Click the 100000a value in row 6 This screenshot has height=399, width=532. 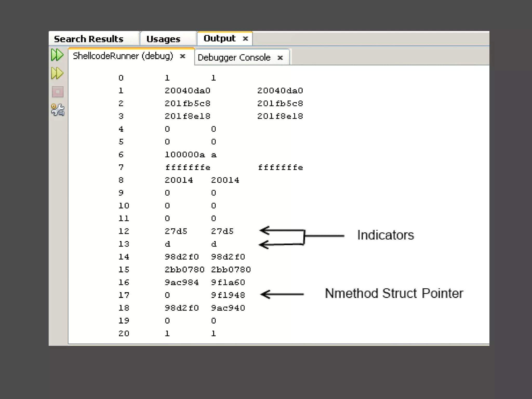tap(185, 155)
